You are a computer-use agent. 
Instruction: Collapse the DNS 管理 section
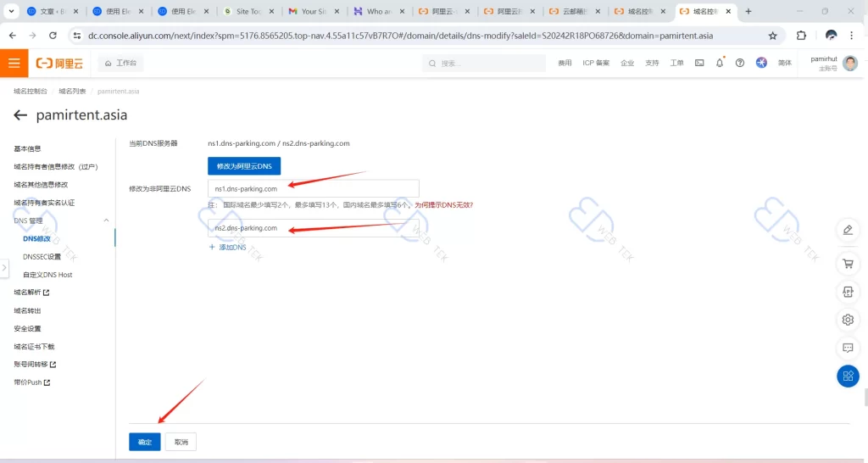click(106, 220)
